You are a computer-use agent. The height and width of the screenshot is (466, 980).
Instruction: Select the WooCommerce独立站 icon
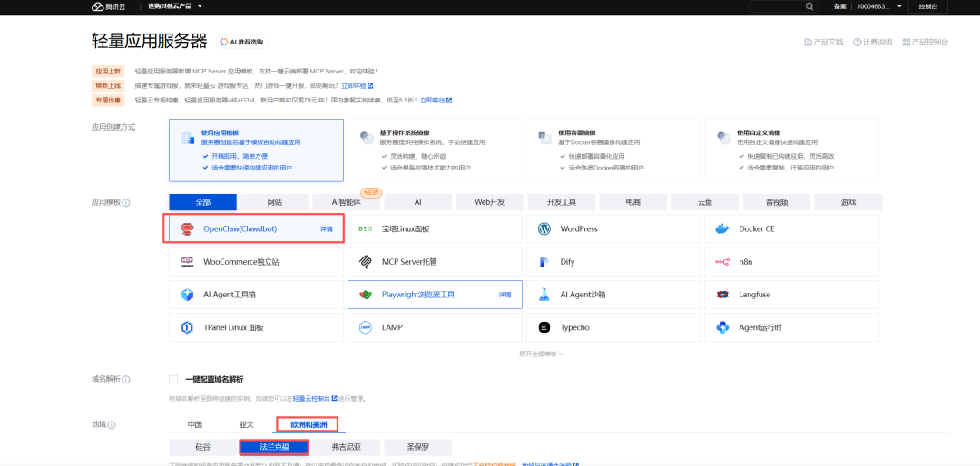tap(187, 262)
